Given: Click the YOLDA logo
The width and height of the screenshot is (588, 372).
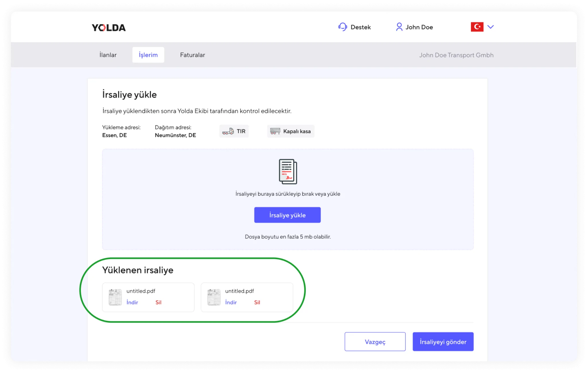Looking at the screenshot, I should coord(109,28).
